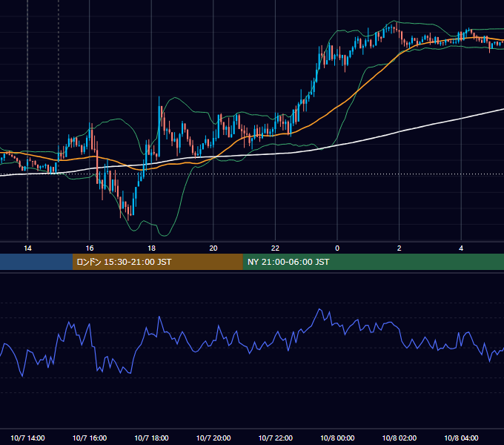
Task: Click the '0' midnight label on the price chart axis
Action: tap(337, 248)
